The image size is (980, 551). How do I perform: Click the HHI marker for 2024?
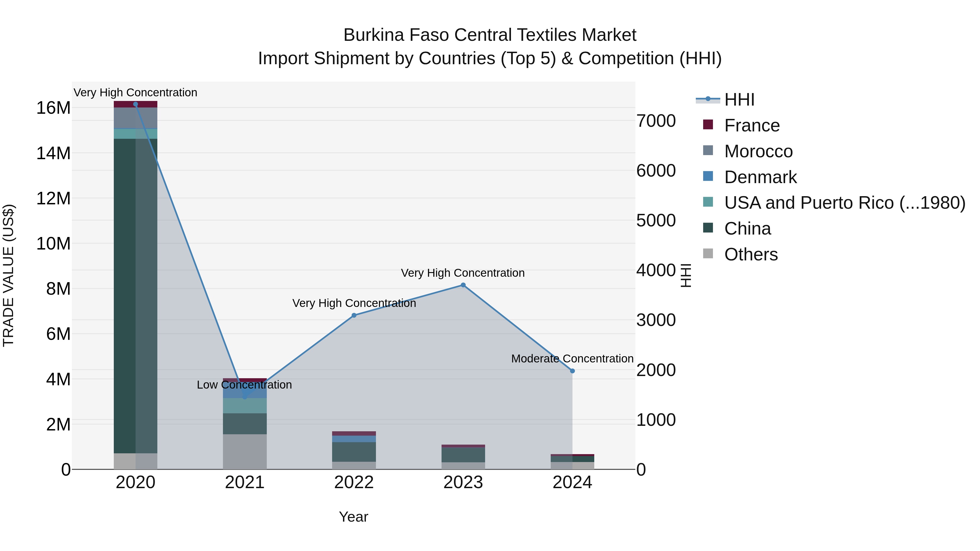click(572, 371)
